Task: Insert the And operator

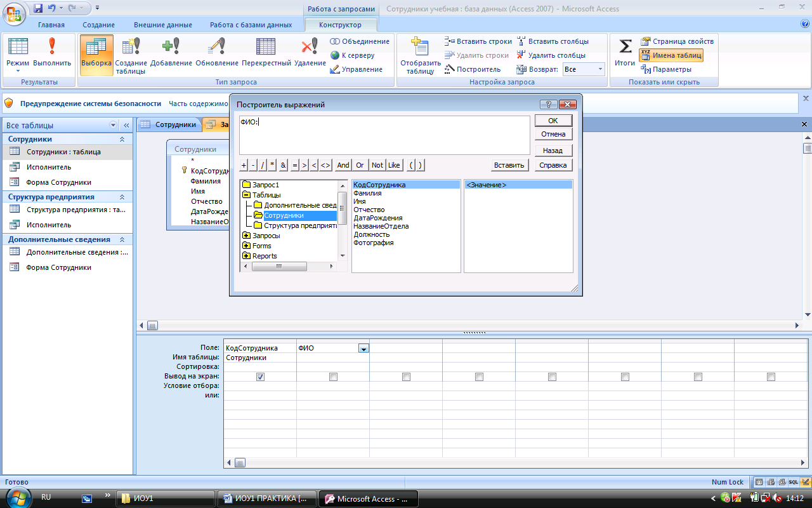Action: tap(343, 165)
